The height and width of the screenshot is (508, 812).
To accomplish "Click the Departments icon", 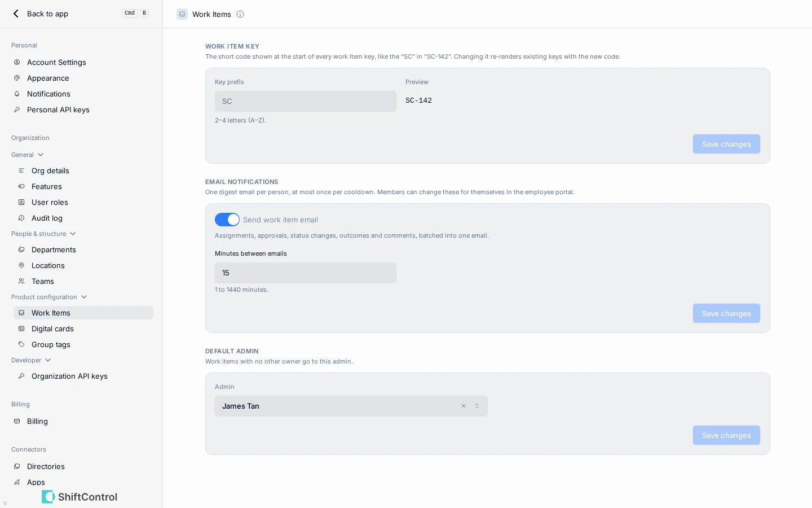I will [21, 249].
